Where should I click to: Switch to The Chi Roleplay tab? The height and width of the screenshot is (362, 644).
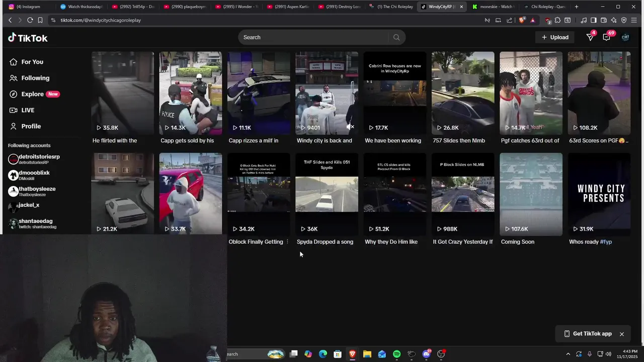pos(391,7)
